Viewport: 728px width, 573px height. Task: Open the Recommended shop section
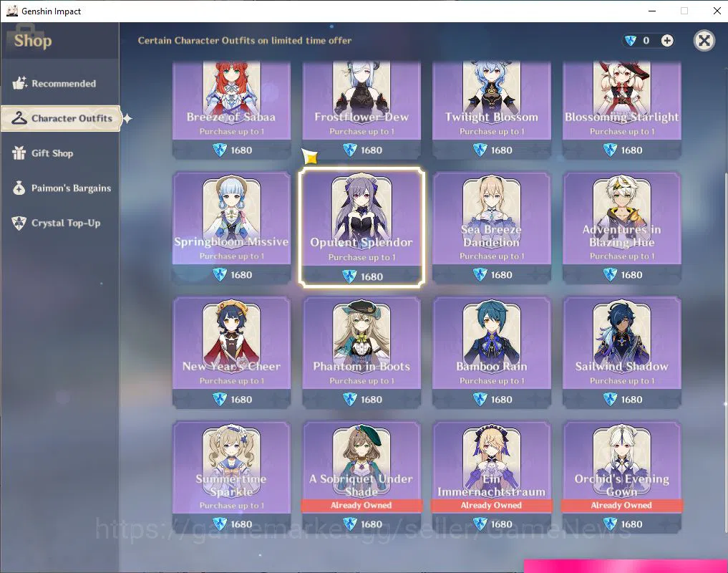click(x=59, y=84)
